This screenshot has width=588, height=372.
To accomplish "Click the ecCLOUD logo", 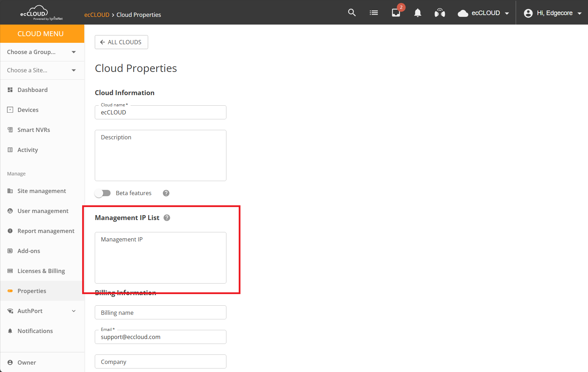I will tap(41, 13).
